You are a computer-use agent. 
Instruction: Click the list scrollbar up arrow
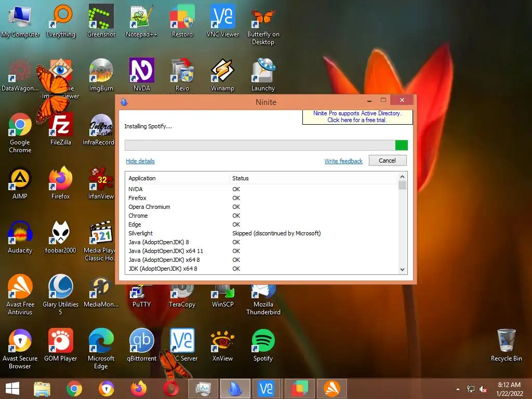pyautogui.click(x=403, y=177)
